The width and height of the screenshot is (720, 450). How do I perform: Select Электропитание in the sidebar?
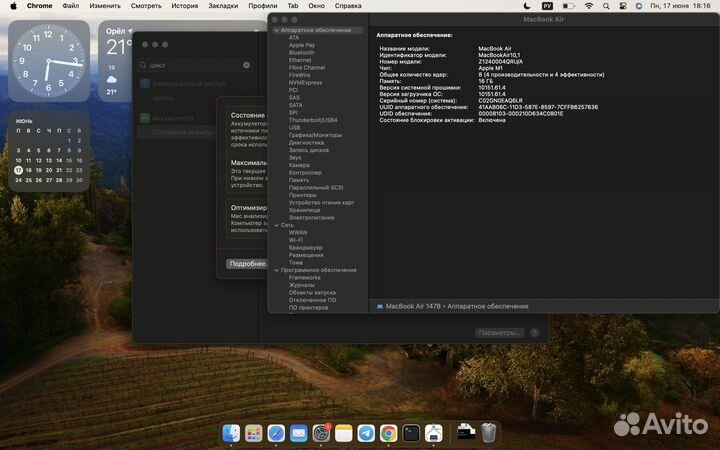click(x=311, y=217)
